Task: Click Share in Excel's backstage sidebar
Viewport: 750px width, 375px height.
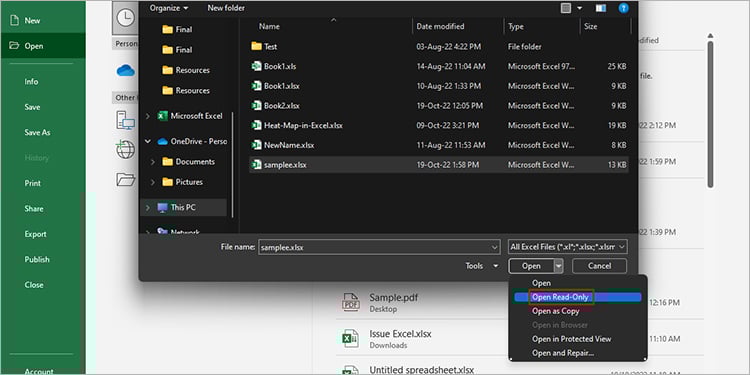Action: [34, 209]
